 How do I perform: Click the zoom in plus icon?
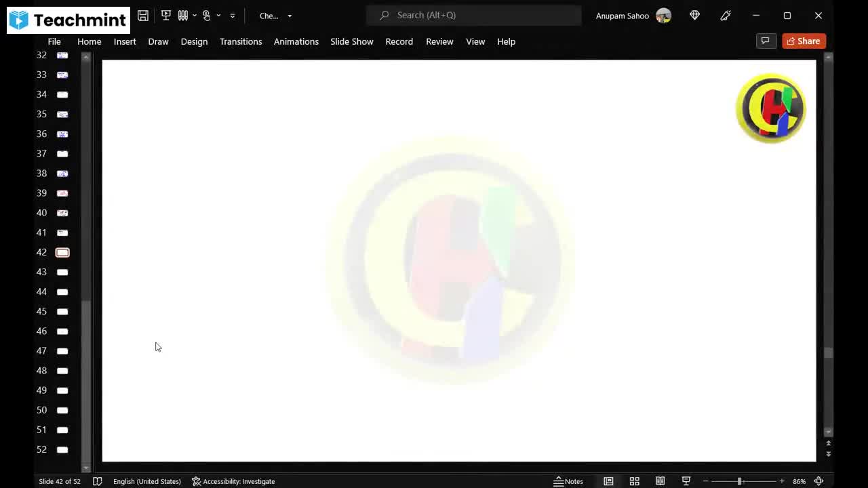click(x=782, y=481)
